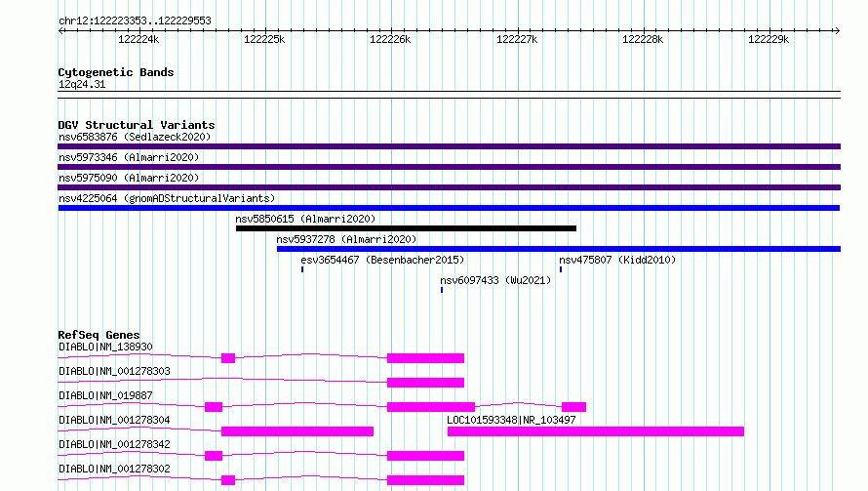The height and width of the screenshot is (491, 868).
Task: Select the nsv6583876 purple variant bar
Action: [449, 146]
